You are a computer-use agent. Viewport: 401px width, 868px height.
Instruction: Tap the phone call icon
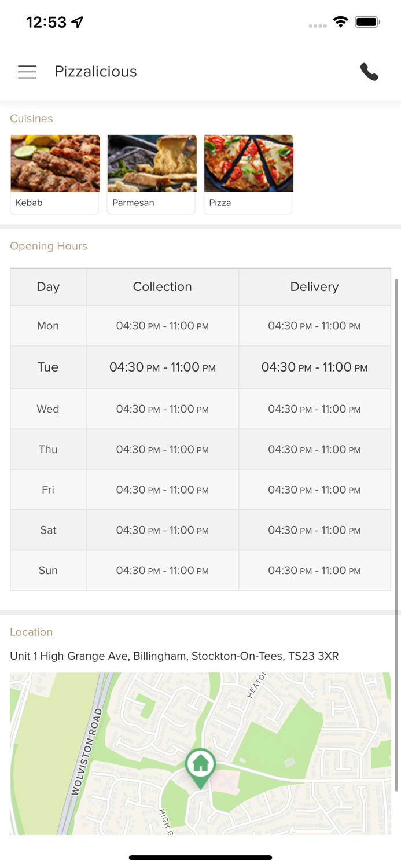coord(369,72)
